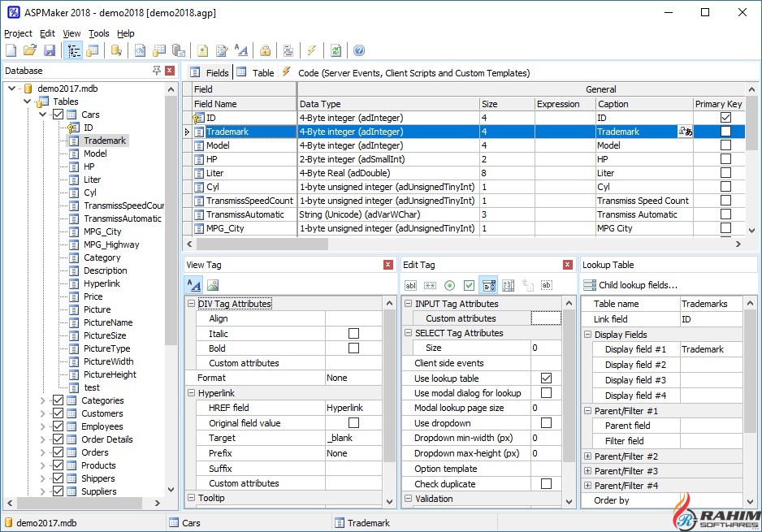Click the New Project toolbar icon
The height and width of the screenshot is (532, 762).
click(12, 51)
